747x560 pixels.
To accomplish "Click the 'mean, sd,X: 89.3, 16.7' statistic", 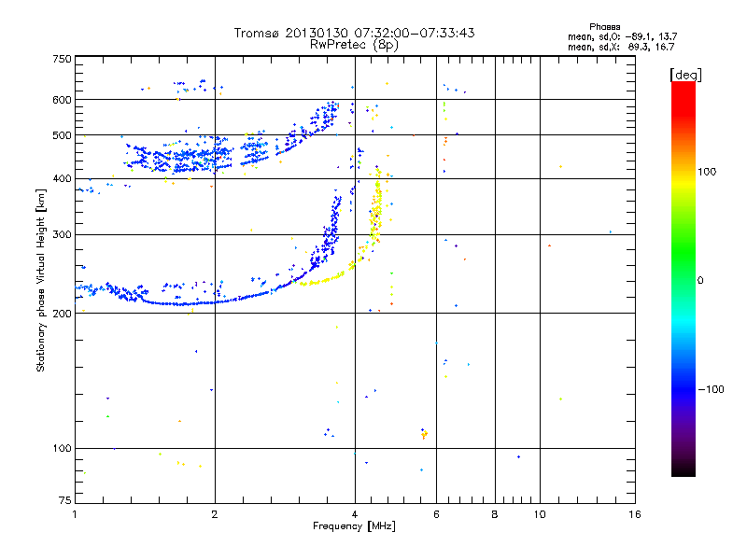I will tap(621, 47).
